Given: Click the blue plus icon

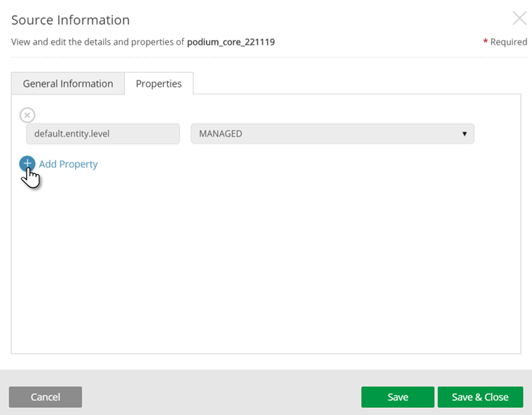Looking at the screenshot, I should pyautogui.click(x=27, y=164).
